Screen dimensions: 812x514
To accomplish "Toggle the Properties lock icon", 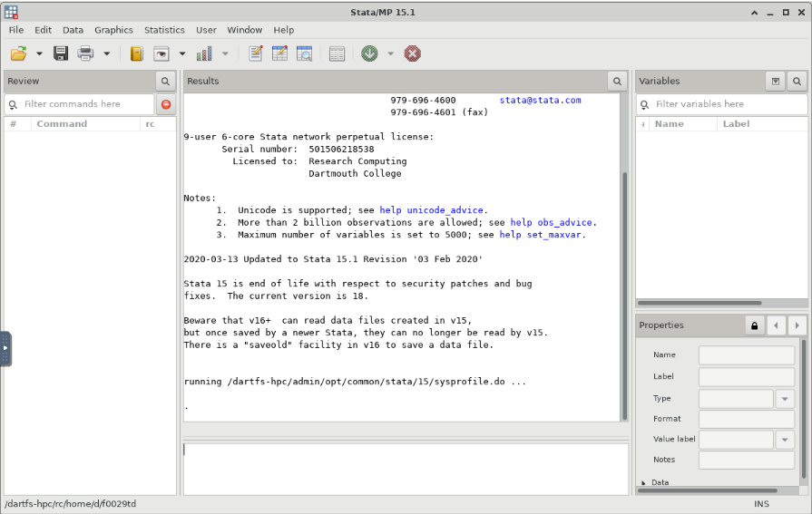I will click(755, 325).
